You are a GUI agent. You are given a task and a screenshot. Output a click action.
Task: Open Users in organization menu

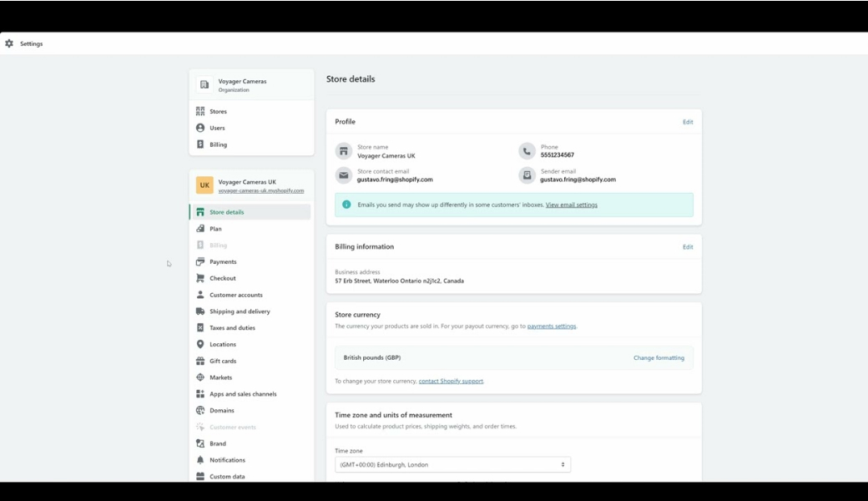click(217, 128)
